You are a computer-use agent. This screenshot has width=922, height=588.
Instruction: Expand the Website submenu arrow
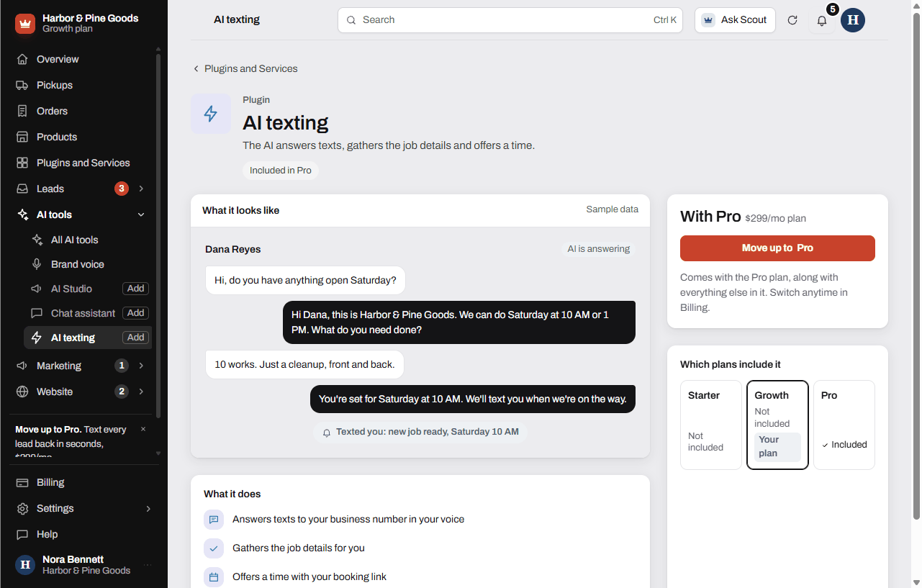(141, 392)
